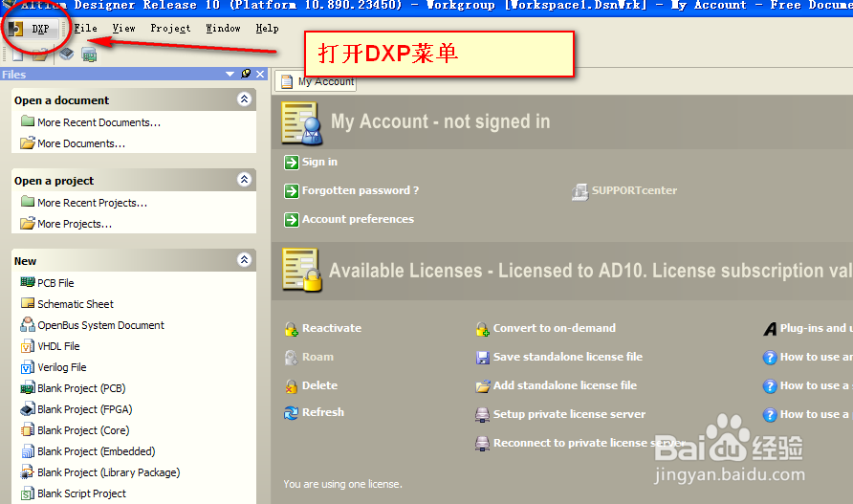
Task: Open More Projects
Action: [x=75, y=224]
